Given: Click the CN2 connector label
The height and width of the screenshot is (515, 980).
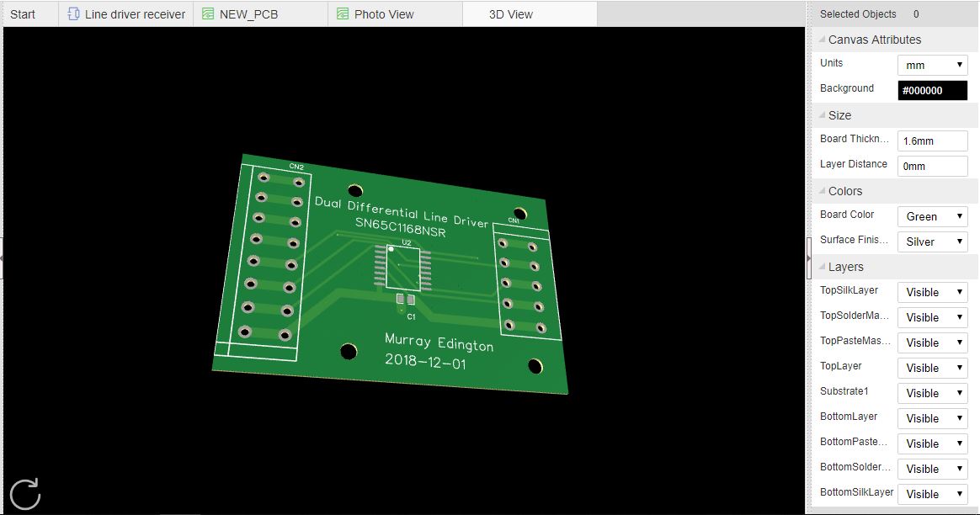Looking at the screenshot, I should (296, 167).
